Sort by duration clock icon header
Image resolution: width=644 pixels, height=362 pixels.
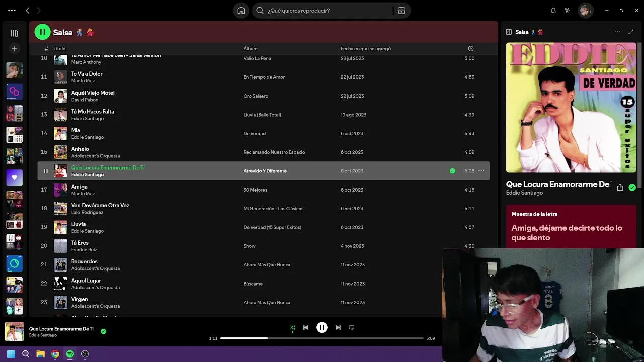(x=471, y=49)
